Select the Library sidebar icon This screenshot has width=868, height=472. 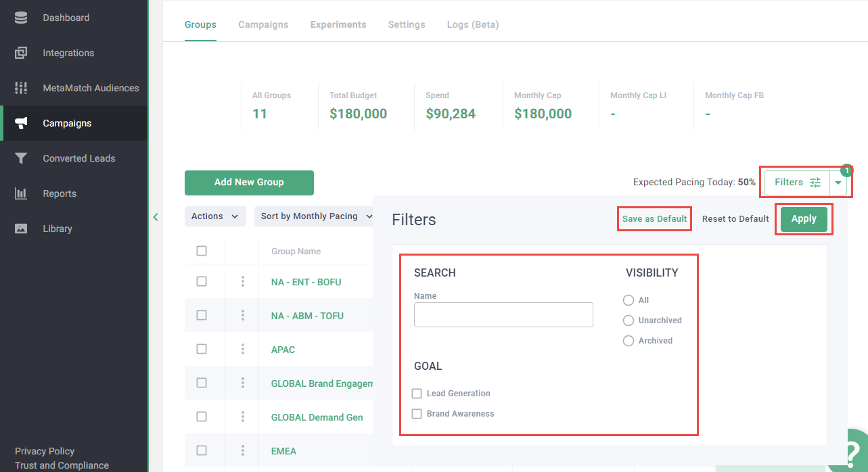pyautogui.click(x=19, y=229)
